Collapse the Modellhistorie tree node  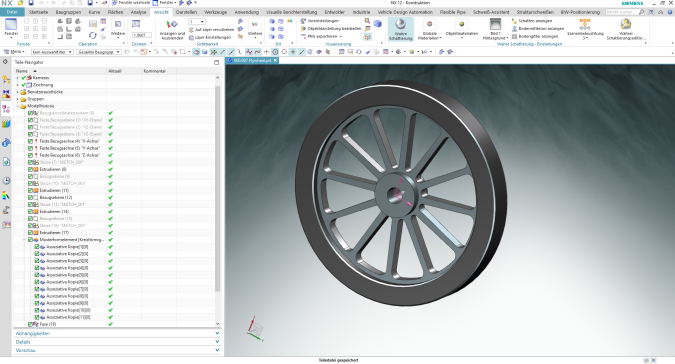(18, 106)
